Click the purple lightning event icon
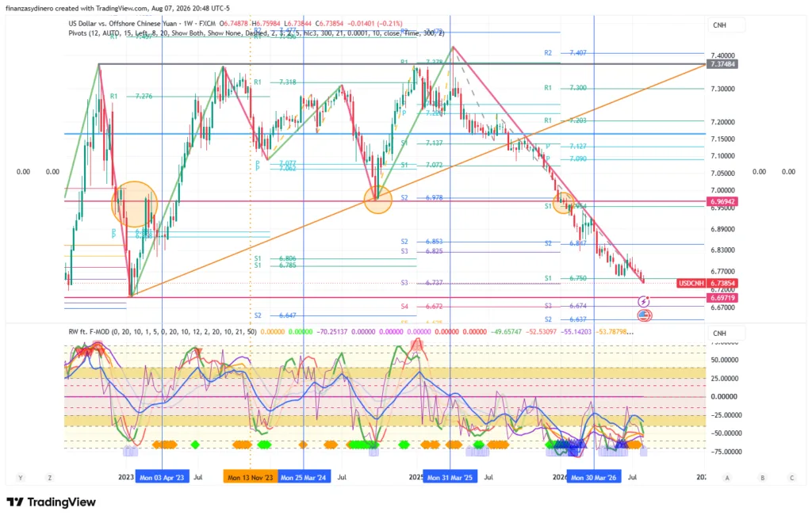 click(x=643, y=301)
